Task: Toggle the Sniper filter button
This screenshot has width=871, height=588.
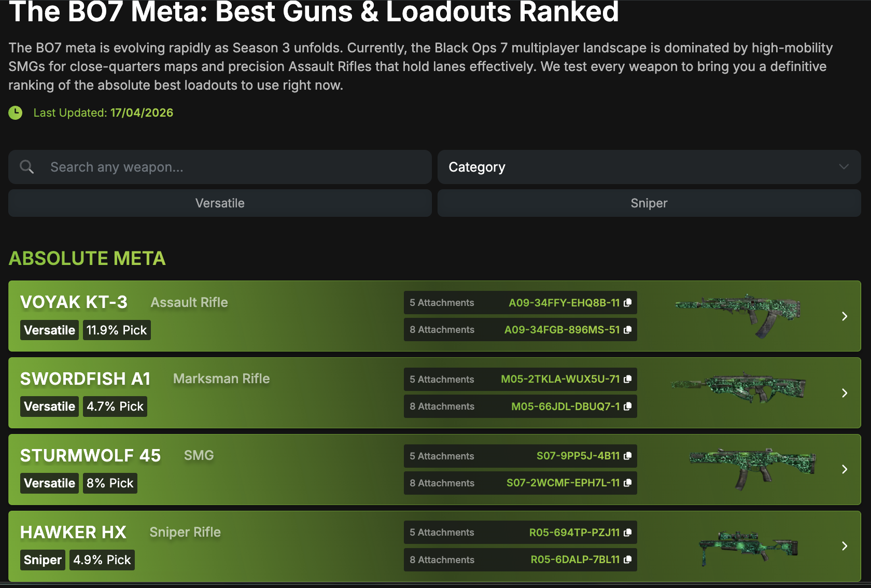Action: pyautogui.click(x=649, y=203)
